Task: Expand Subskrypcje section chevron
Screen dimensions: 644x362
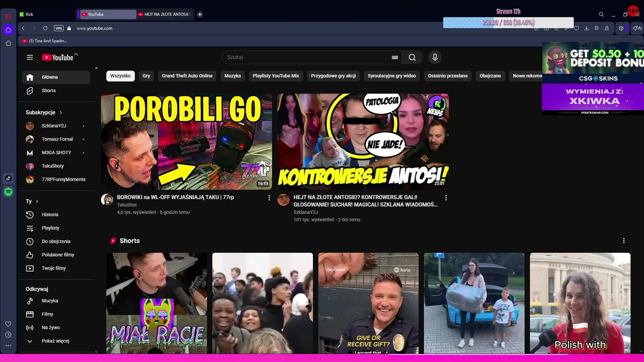Action: click(x=61, y=113)
